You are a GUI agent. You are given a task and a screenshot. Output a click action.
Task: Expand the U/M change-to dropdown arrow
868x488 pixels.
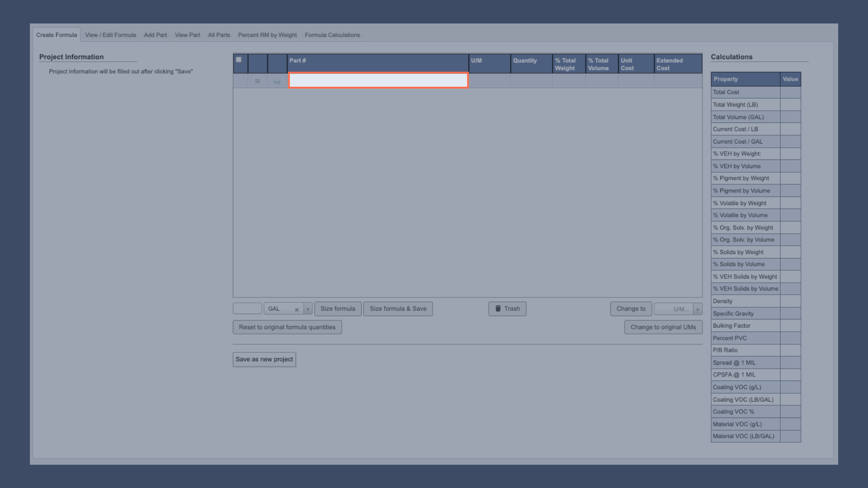tap(698, 309)
